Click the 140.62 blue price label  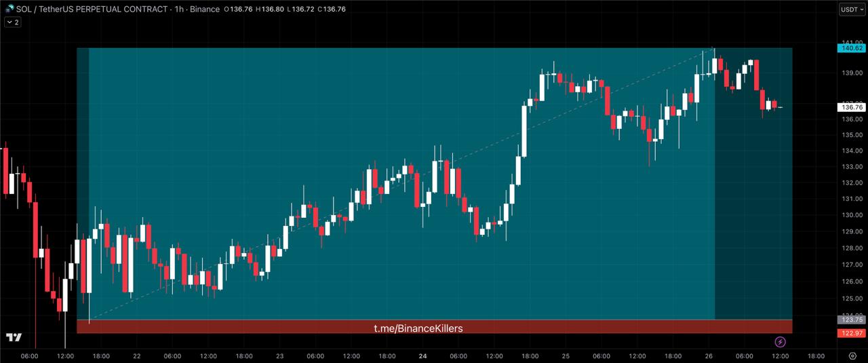click(852, 48)
